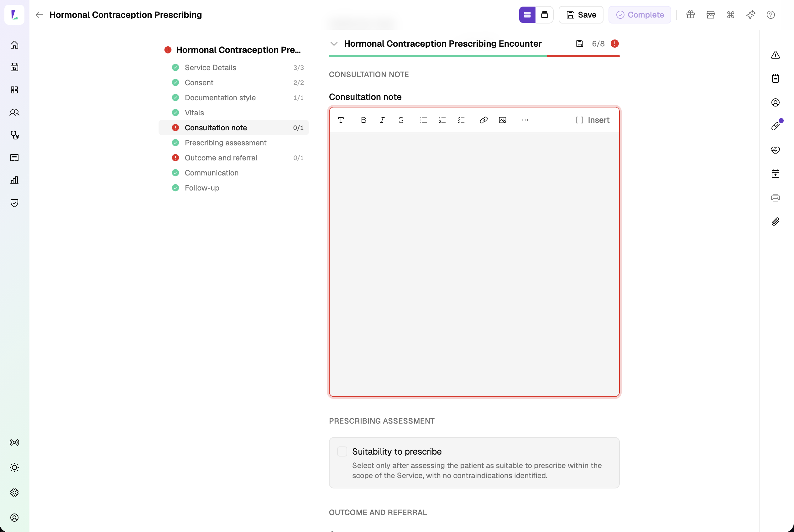Open the attachments paperclip panel
Image resolution: width=794 pixels, height=532 pixels.
(775, 222)
